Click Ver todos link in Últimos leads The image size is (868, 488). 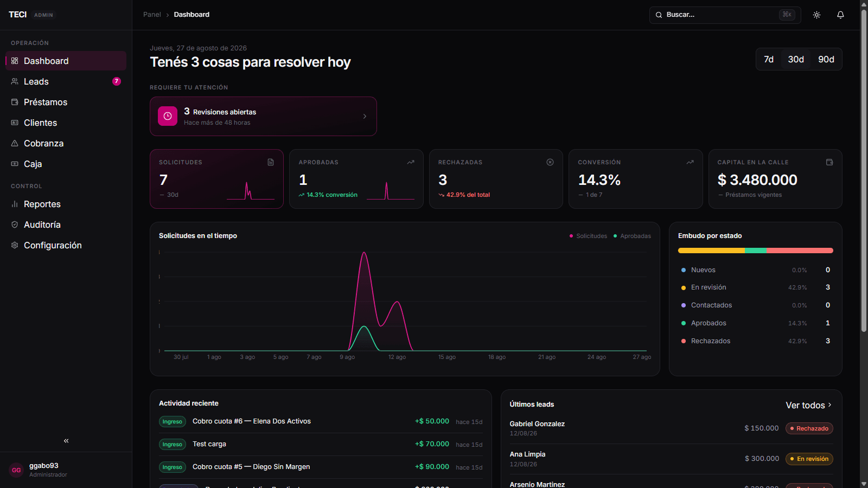[x=809, y=405]
